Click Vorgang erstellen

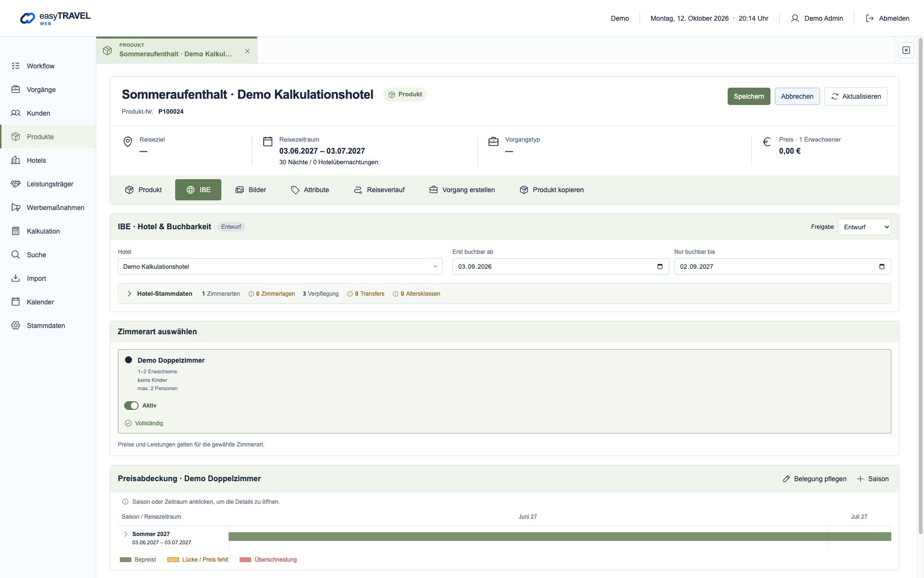[x=462, y=190]
